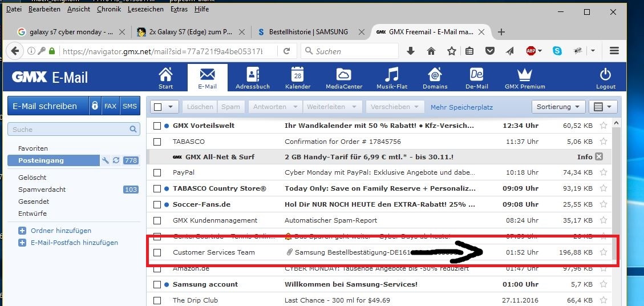Click the browser home icon
Image resolution: width=644 pixels, height=306 pixels.
click(431, 51)
